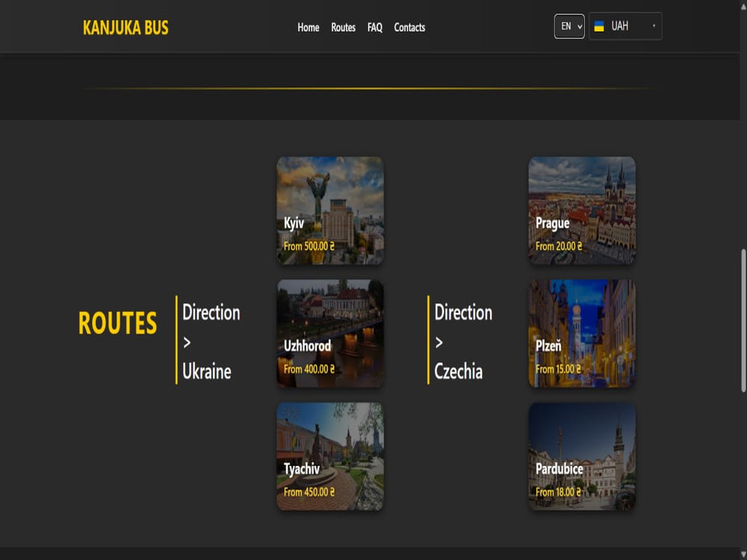The image size is (747, 560).
Task: Click the 'From 400.00 ₴' price text
Action: (x=309, y=369)
